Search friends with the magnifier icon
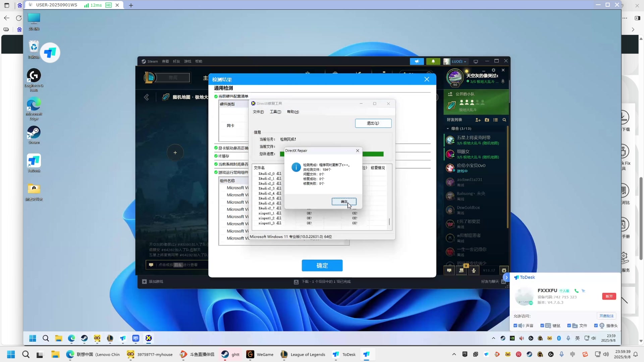The image size is (644, 362). coord(504,120)
